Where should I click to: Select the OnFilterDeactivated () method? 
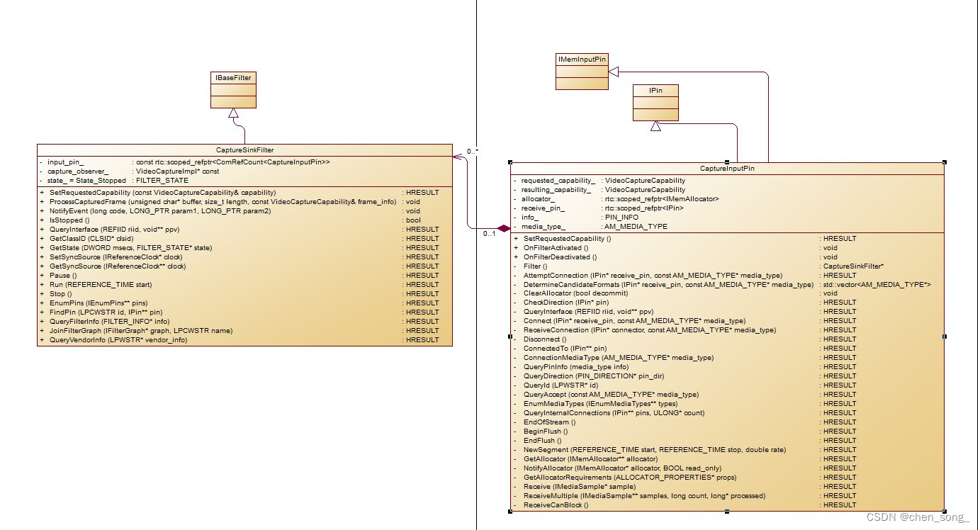pos(727,257)
